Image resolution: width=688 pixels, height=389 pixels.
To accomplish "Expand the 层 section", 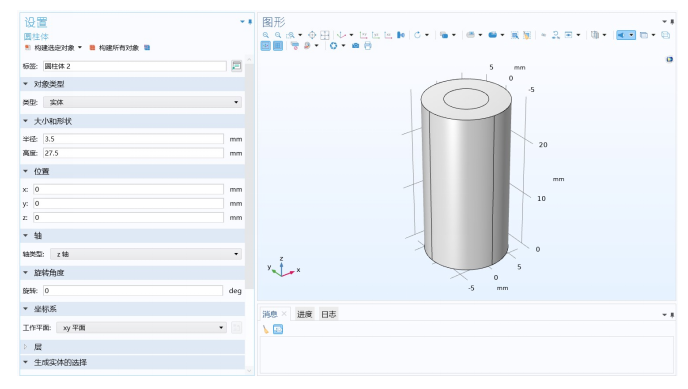I will click(25, 347).
